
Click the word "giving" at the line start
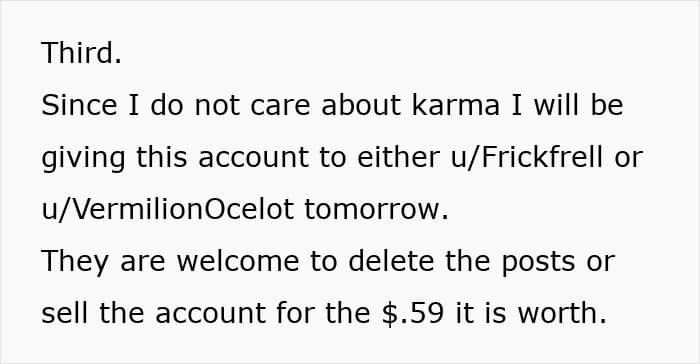click(83, 159)
